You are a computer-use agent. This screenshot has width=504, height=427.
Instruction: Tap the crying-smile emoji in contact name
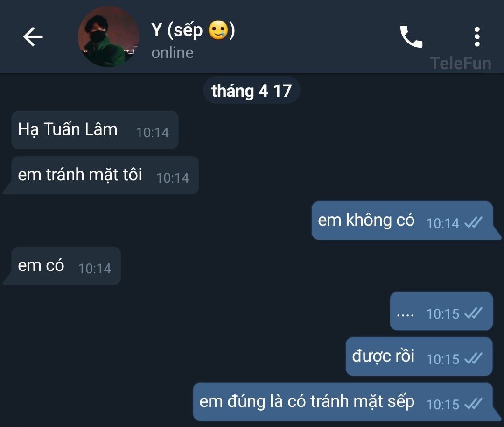[218, 30]
